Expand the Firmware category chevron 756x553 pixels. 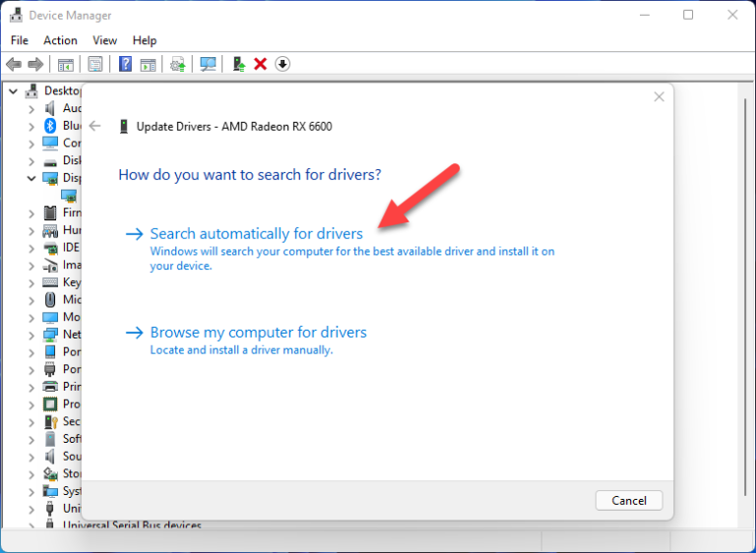(31, 214)
